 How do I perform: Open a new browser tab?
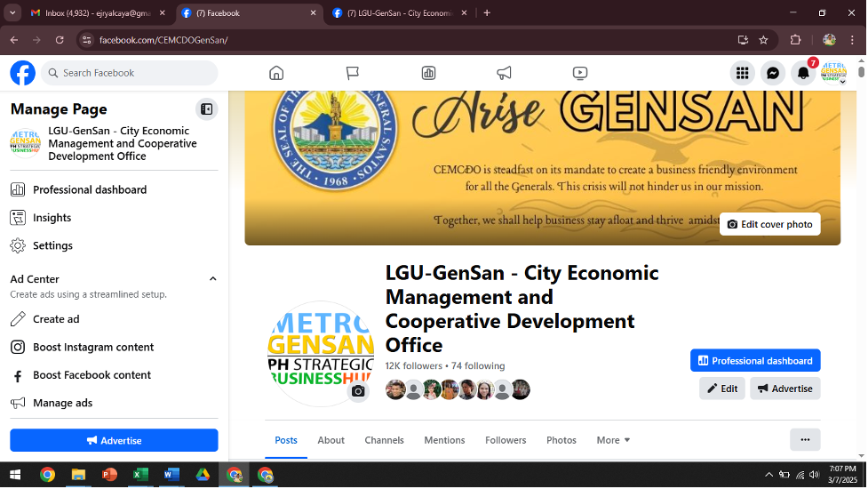(487, 12)
